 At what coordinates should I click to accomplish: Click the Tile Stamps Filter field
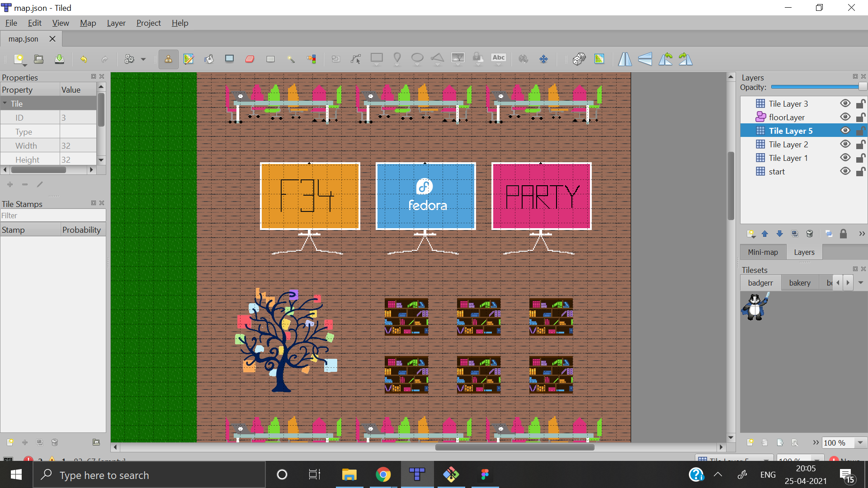(x=53, y=216)
